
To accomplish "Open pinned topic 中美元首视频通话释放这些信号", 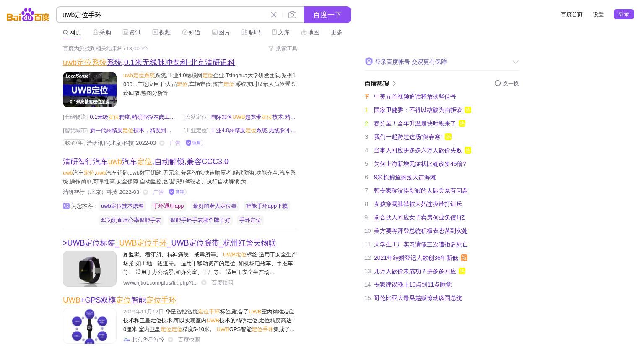I will pos(415,97).
